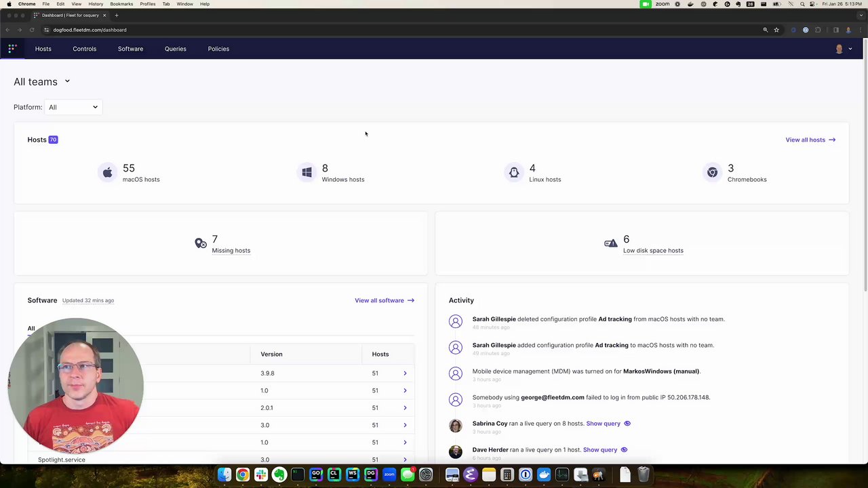
Task: Open the Bookmarks menu in menu bar
Action: coord(121,4)
